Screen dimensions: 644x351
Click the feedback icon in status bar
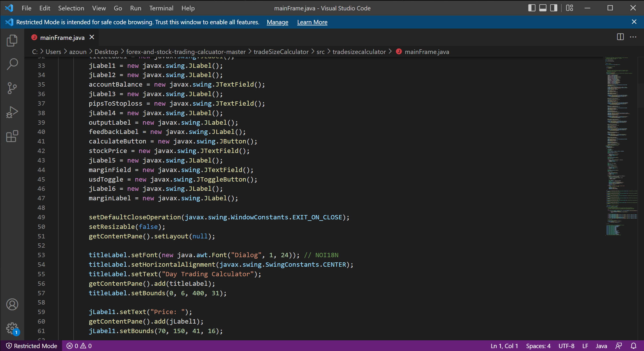point(619,346)
